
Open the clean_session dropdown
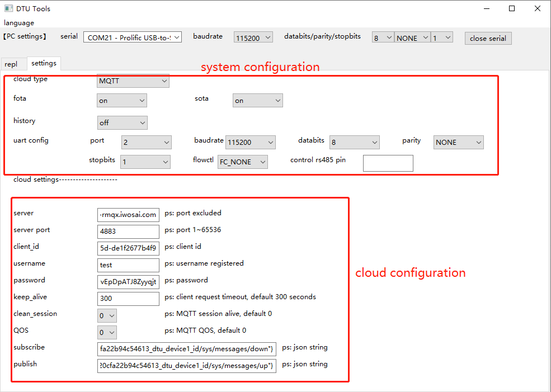pyautogui.click(x=106, y=315)
